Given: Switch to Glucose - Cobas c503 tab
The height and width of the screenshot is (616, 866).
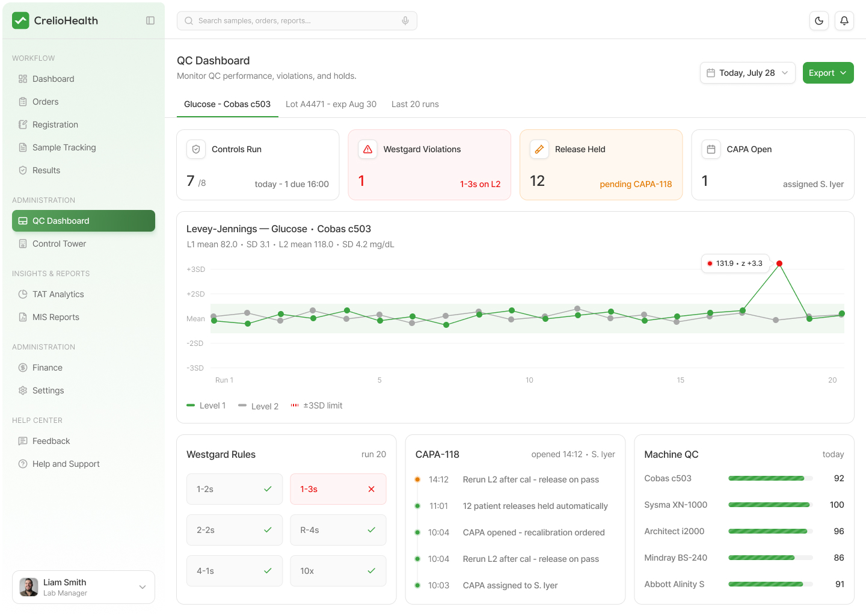Looking at the screenshot, I should pos(227,104).
